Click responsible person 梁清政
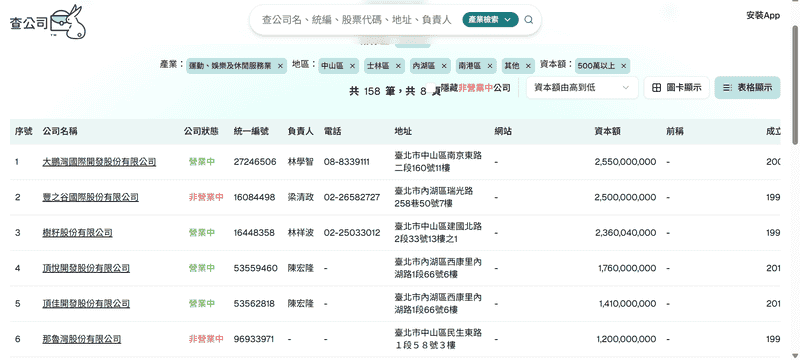The height and width of the screenshot is (360, 800). click(x=301, y=197)
